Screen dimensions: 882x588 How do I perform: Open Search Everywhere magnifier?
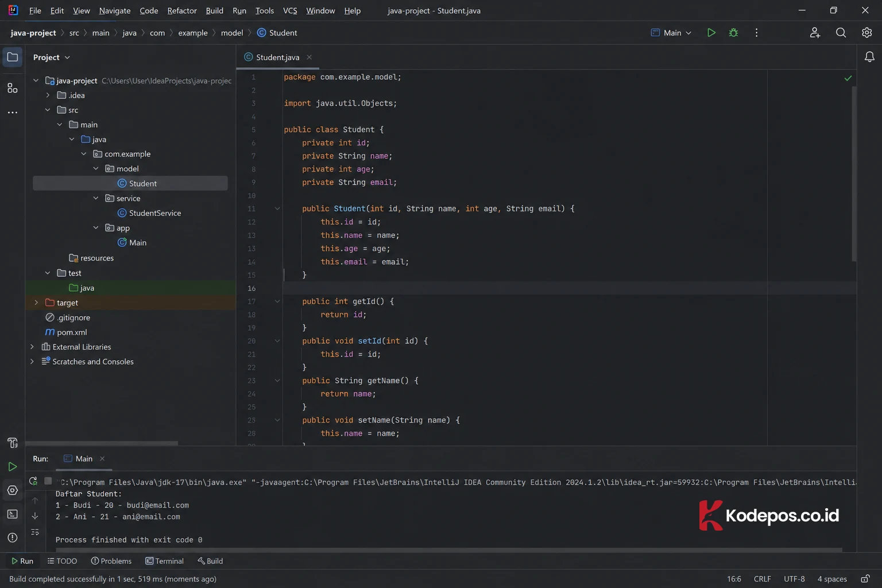coord(841,33)
